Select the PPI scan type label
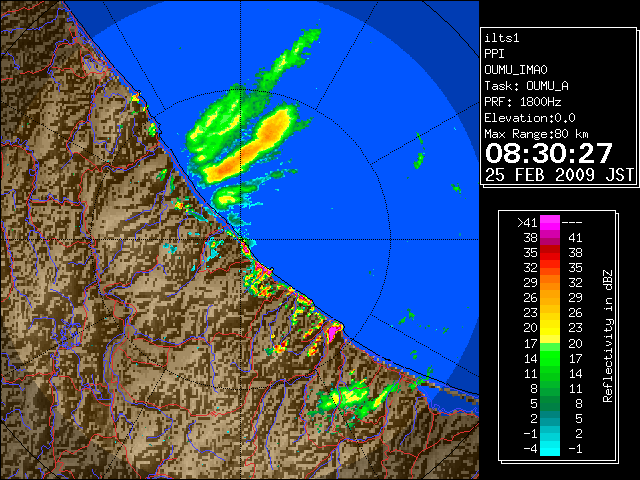The image size is (640, 480). pyautogui.click(x=494, y=54)
